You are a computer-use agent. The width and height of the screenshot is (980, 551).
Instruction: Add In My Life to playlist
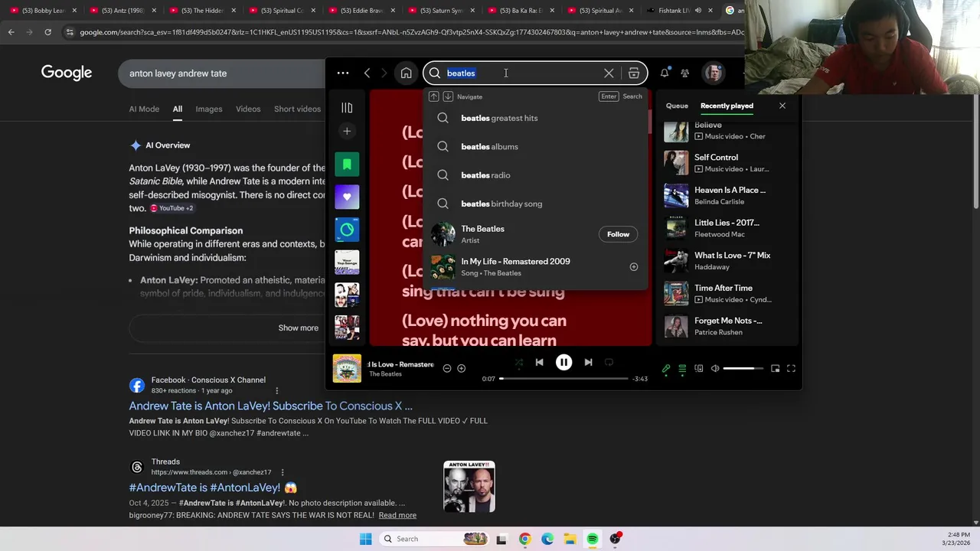click(x=633, y=267)
